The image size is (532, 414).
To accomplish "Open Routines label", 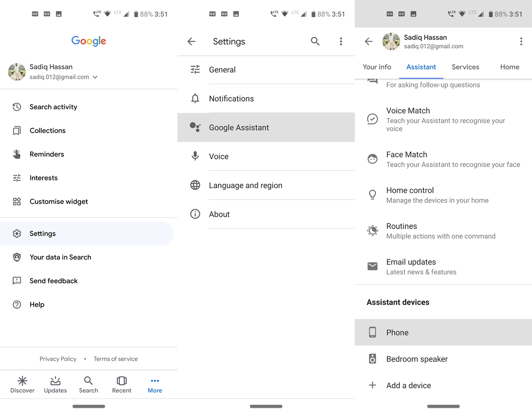I will [x=402, y=226].
